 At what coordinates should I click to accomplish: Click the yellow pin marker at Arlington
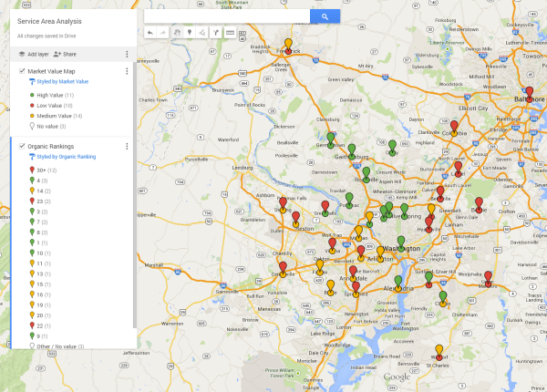pyautogui.click(x=380, y=253)
